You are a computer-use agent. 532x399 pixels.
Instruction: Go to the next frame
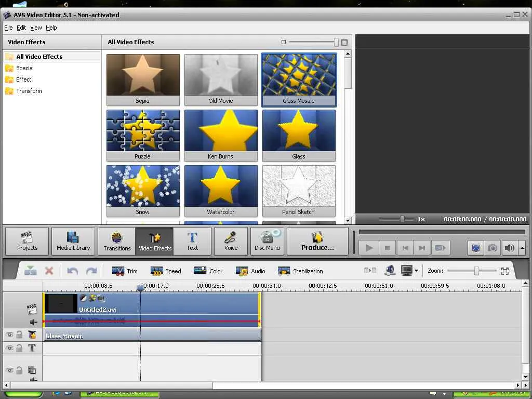pyautogui.click(x=422, y=248)
